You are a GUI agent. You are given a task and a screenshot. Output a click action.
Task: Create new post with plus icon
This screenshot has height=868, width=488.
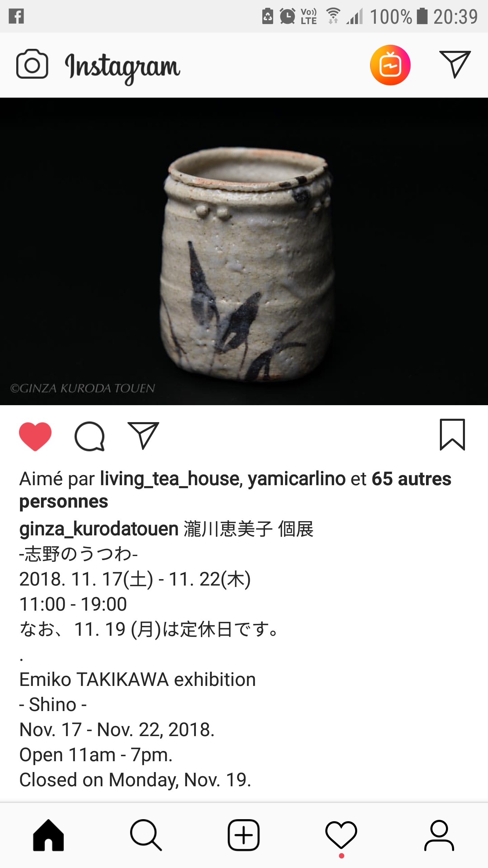click(244, 835)
